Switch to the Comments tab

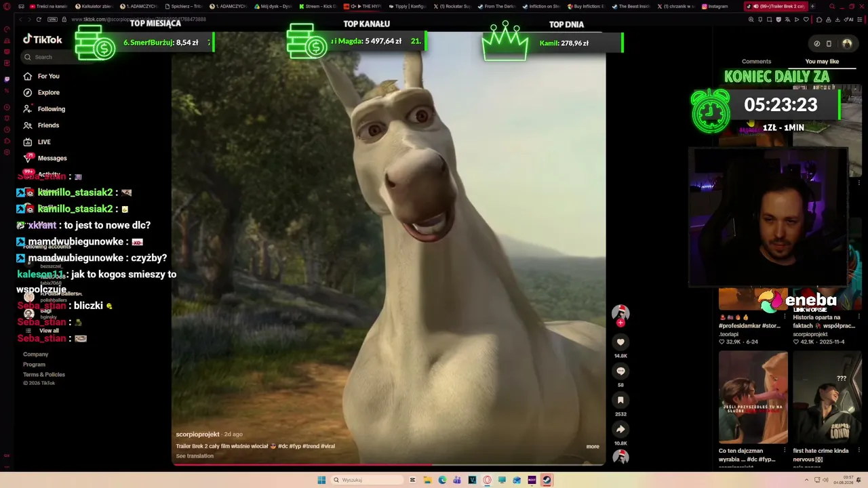click(x=756, y=62)
